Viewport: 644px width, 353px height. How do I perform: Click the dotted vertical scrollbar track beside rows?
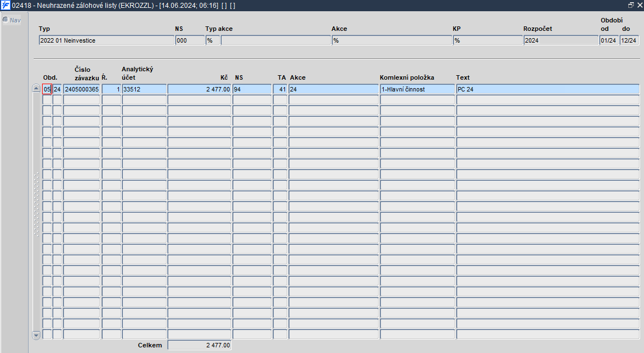coord(36,204)
